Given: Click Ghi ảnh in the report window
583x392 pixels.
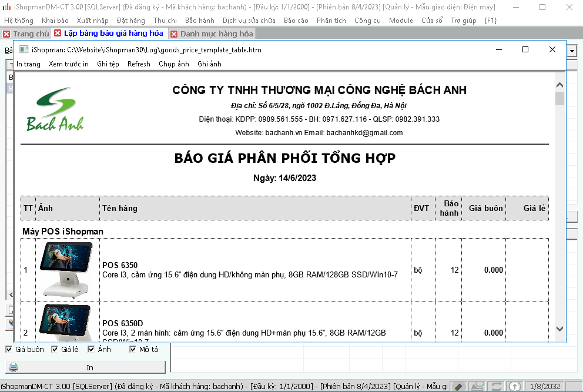Looking at the screenshot, I should click(x=209, y=64).
